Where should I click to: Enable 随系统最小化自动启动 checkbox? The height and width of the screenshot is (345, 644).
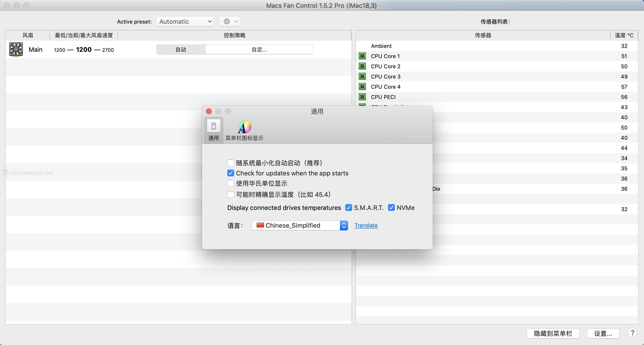coord(230,163)
